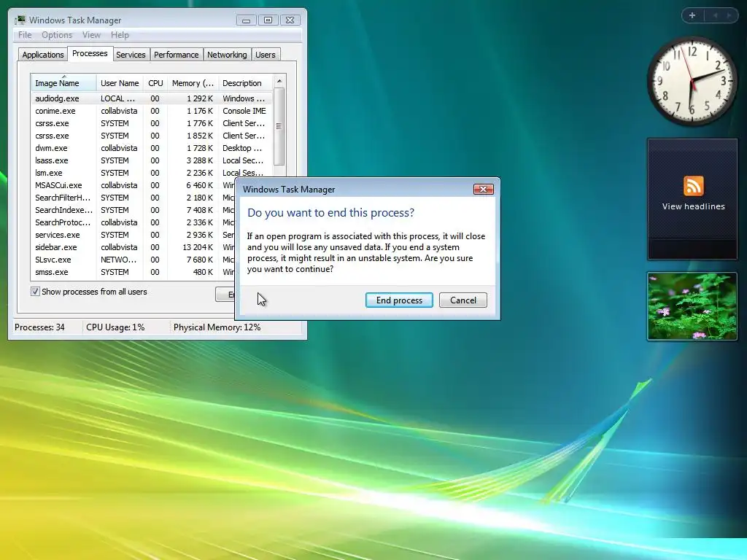Open the View menu
Viewport: 747px width, 560px height.
91,35
